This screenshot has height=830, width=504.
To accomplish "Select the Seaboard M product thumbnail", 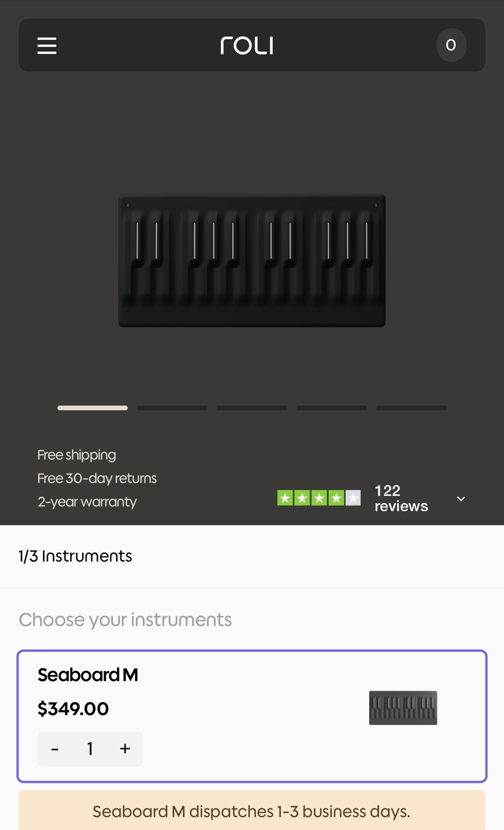I will (403, 708).
